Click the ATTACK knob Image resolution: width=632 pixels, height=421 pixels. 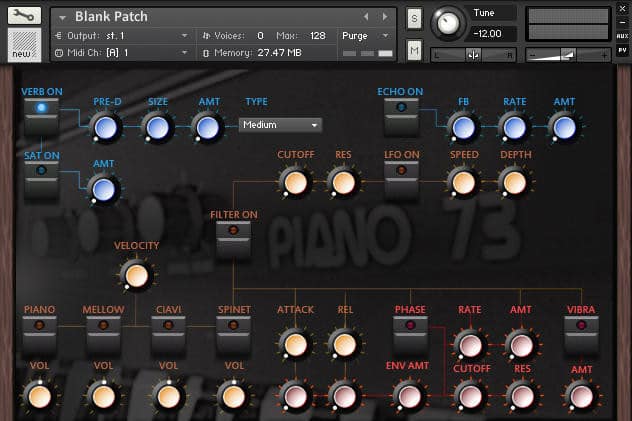[x=295, y=345]
